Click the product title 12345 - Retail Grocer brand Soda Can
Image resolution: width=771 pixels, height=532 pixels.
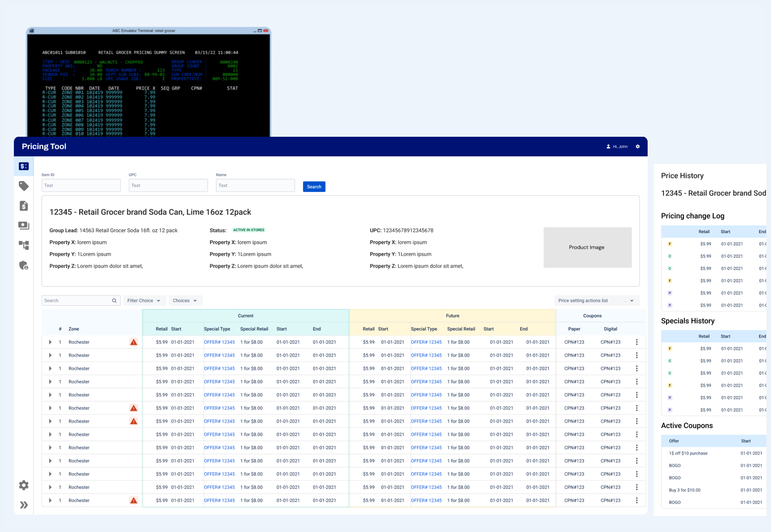click(150, 212)
